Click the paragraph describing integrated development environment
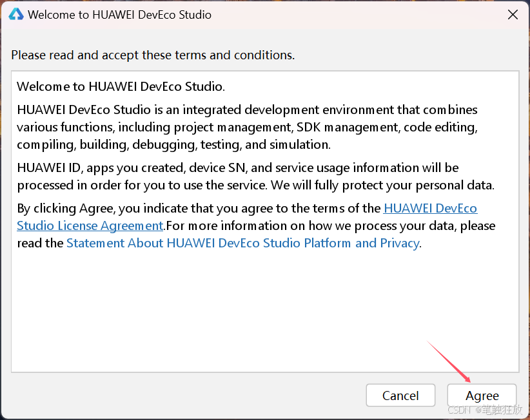 [x=247, y=128]
